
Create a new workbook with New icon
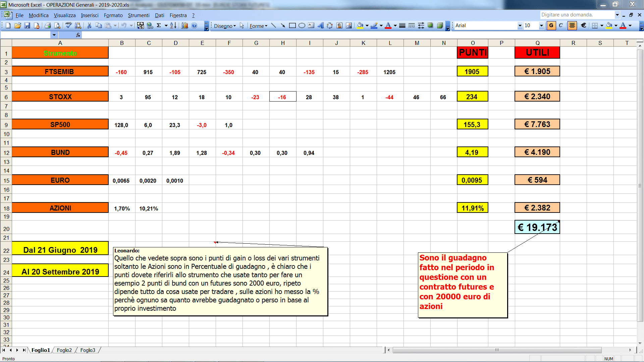8,25
